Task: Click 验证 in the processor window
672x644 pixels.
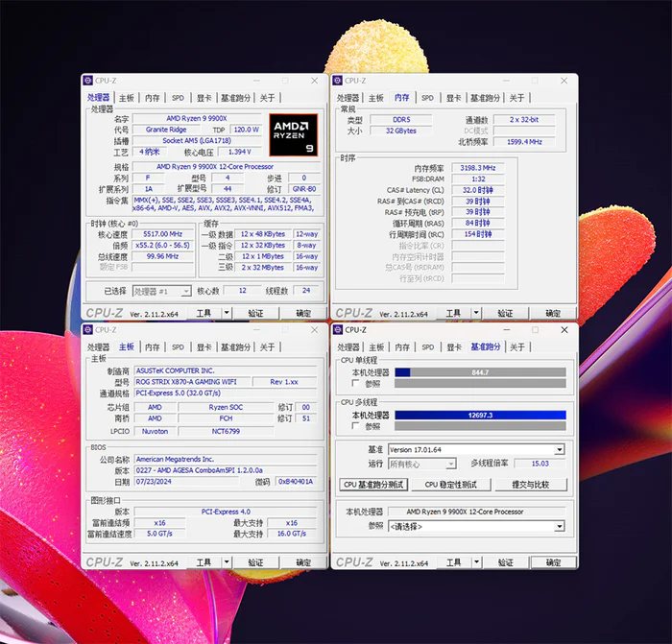Action: tap(256, 313)
